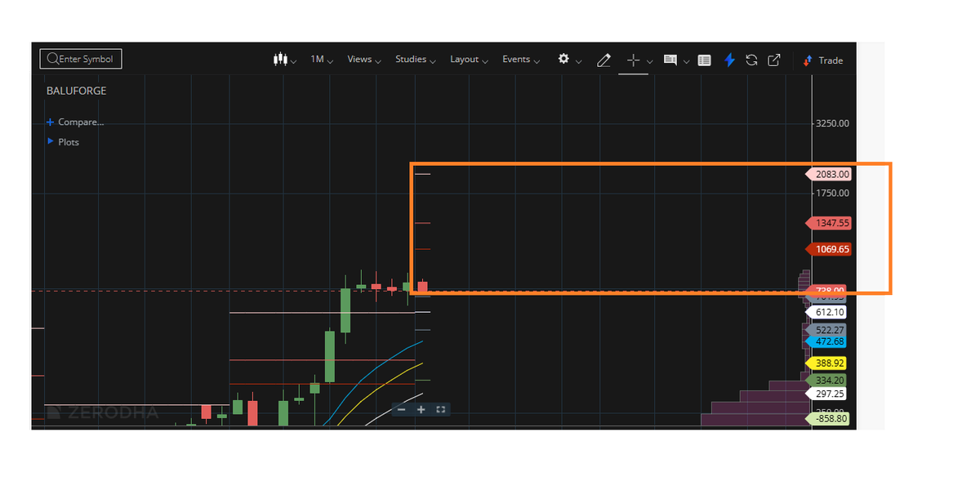The image size is (980, 481).
Task: Zoom out the chart with minus button
Action: (x=401, y=409)
